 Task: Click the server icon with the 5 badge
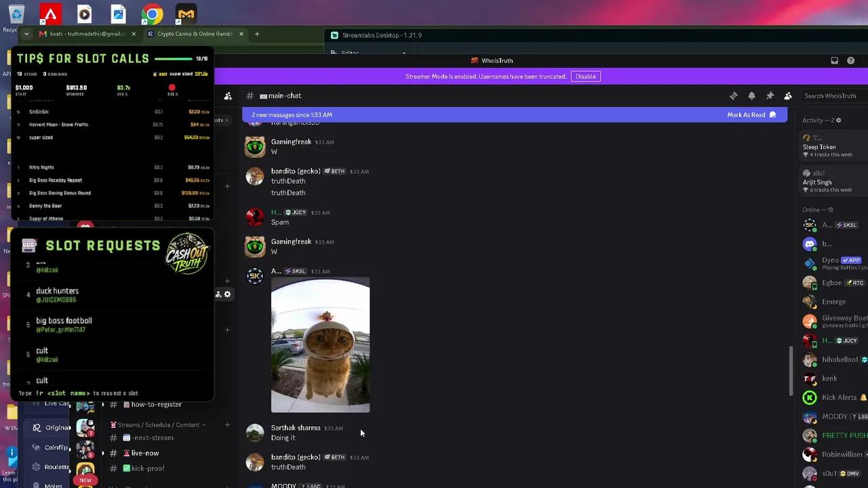pyautogui.click(x=85, y=449)
